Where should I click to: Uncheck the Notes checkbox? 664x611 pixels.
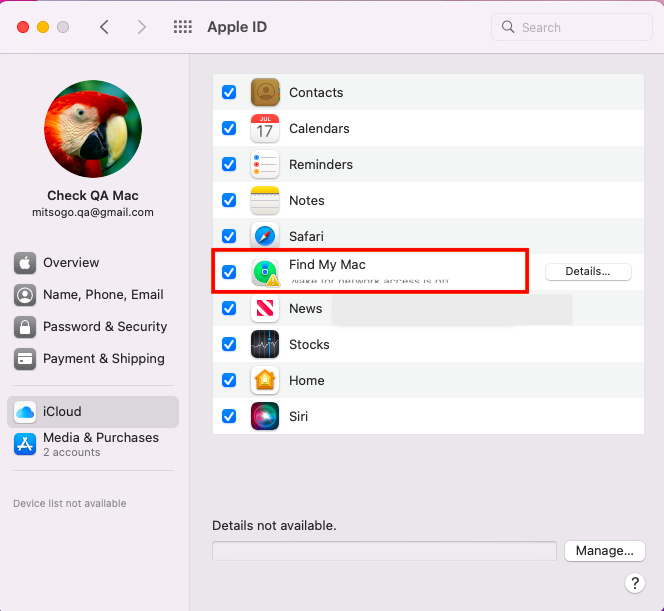pyautogui.click(x=229, y=200)
